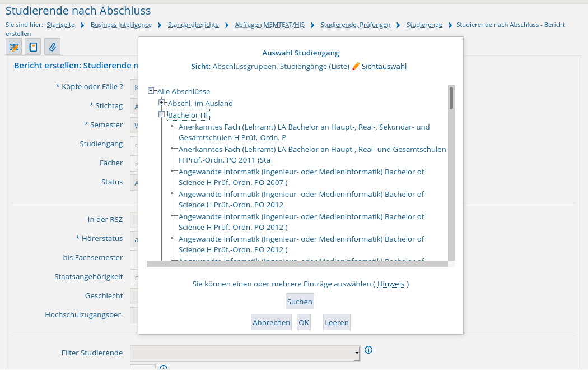588x370 pixels.
Task: Click the Abbrechen button
Action: coord(271,322)
